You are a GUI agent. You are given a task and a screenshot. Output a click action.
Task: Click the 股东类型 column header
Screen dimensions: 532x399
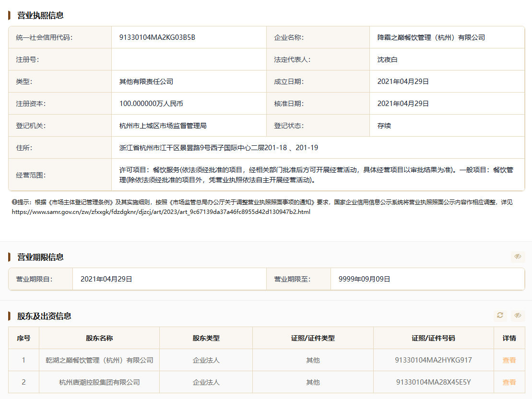206,338
